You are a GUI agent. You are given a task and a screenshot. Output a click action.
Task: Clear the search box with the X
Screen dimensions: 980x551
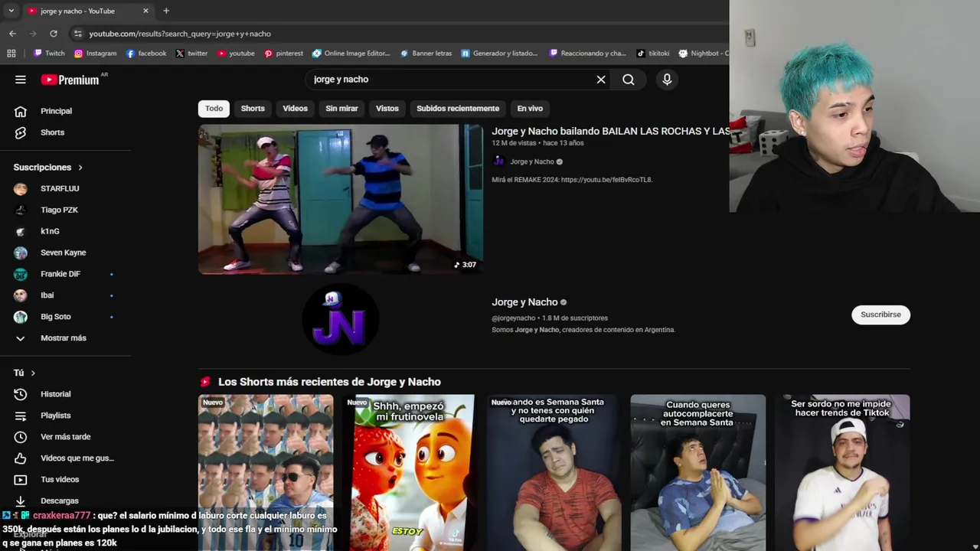601,80
